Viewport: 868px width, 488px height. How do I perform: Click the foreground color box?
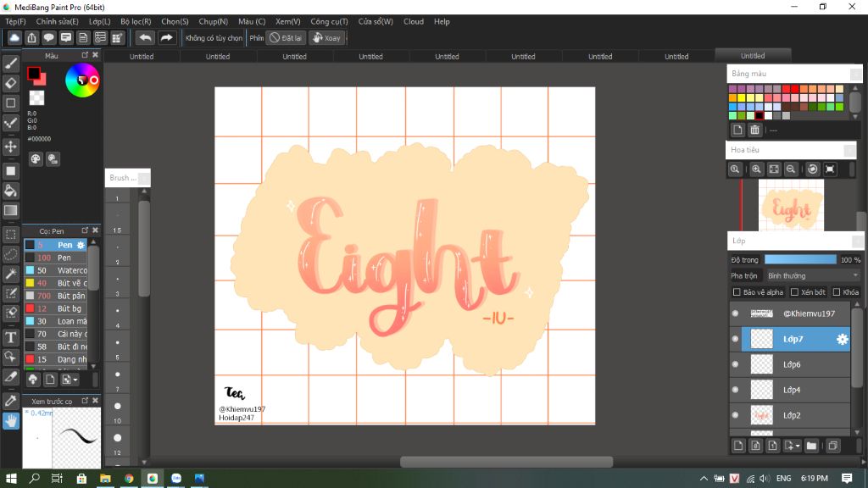pyautogui.click(x=34, y=73)
